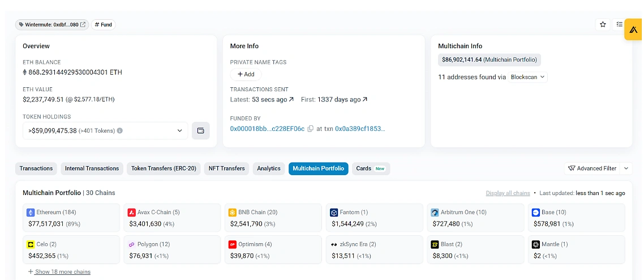Click the Celo chain logo
Image resolution: width=644 pixels, height=280 pixels.
click(30, 245)
